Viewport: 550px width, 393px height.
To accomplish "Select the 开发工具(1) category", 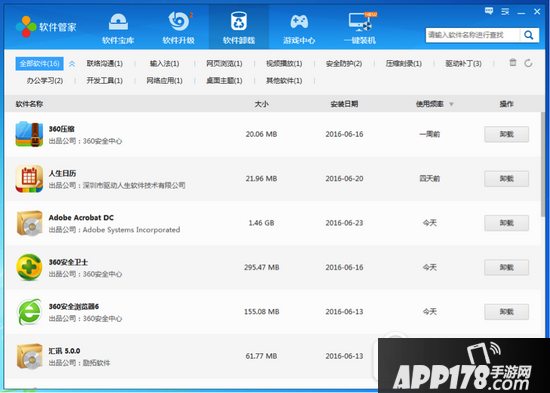I will 105,81.
